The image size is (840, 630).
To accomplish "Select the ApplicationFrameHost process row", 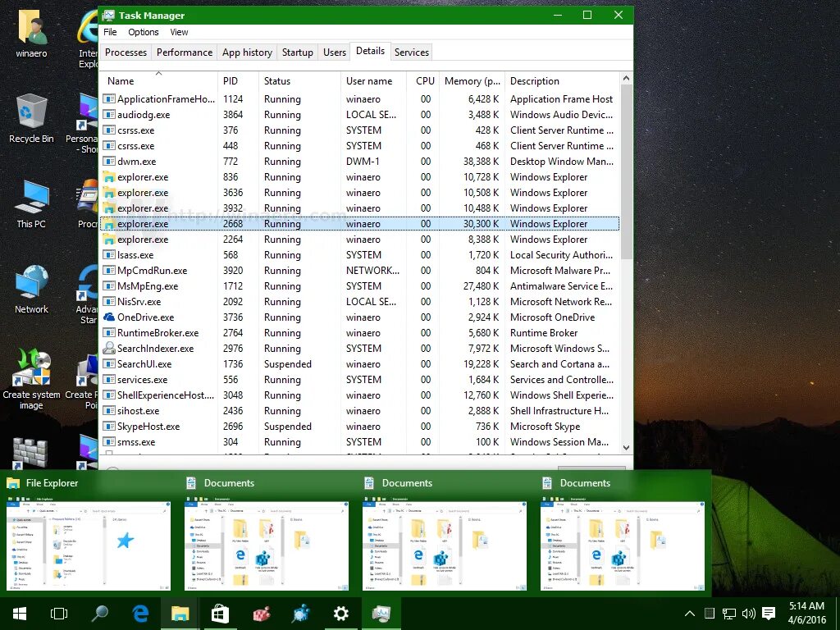I will [x=359, y=99].
